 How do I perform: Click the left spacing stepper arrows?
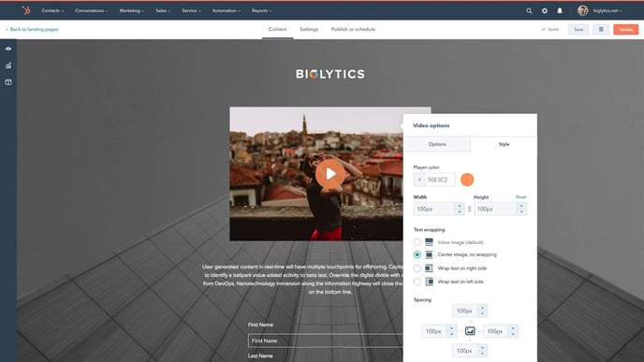point(452,331)
